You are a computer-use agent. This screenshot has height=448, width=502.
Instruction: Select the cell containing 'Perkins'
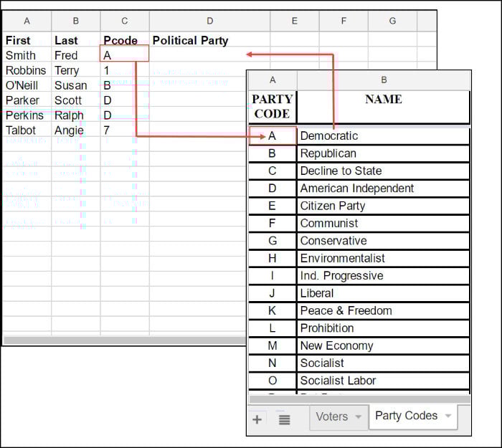27,115
